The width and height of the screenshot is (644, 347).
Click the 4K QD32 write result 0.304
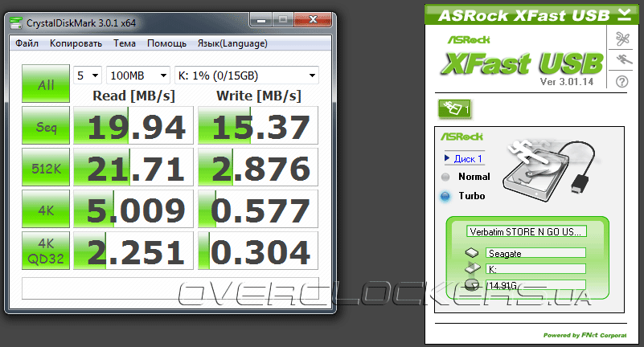click(258, 251)
